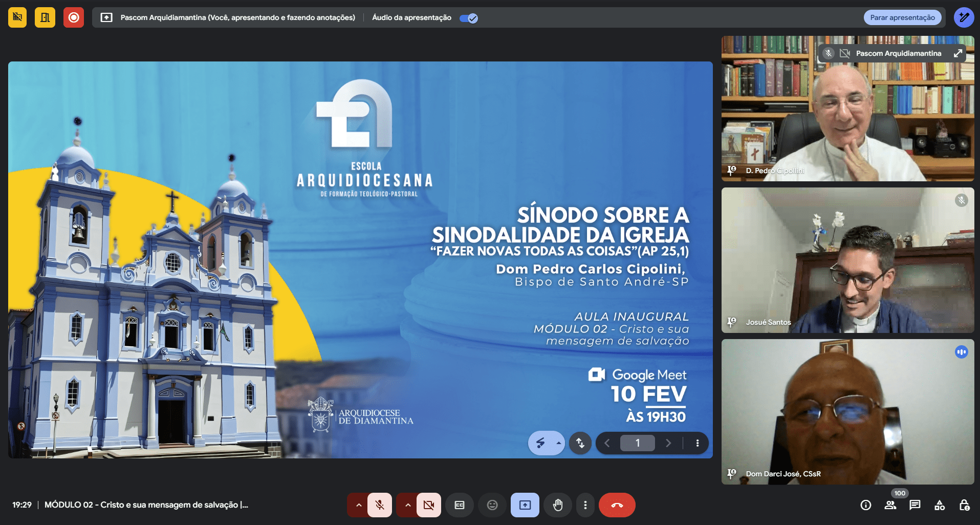This screenshot has height=525, width=980.
Task: Open the chat panel
Action: point(915,505)
